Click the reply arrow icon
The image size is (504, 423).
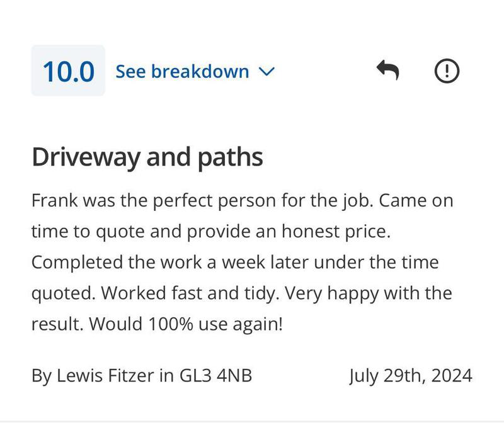tap(387, 70)
